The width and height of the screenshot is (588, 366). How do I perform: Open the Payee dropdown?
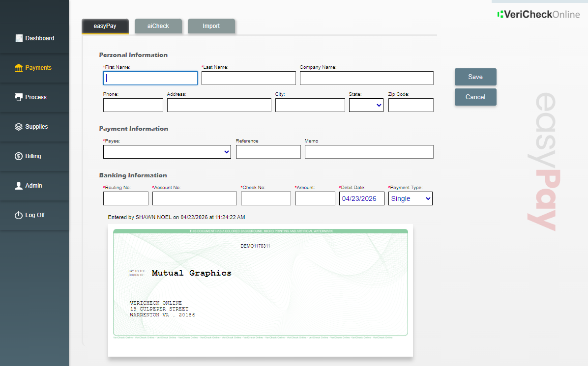click(x=167, y=152)
